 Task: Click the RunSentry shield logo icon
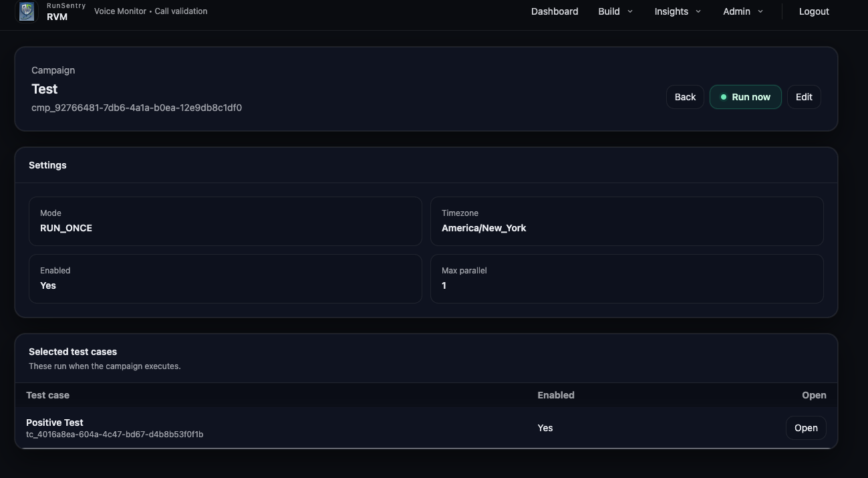27,11
